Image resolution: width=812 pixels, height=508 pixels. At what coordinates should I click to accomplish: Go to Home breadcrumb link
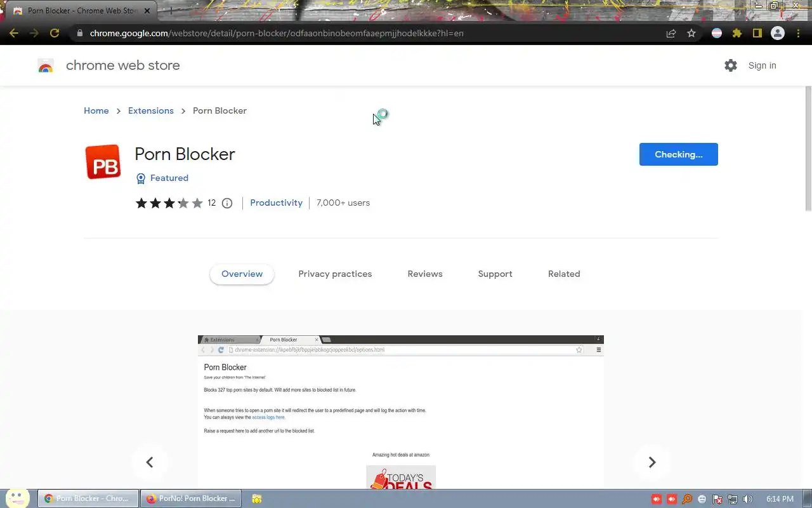(x=96, y=110)
